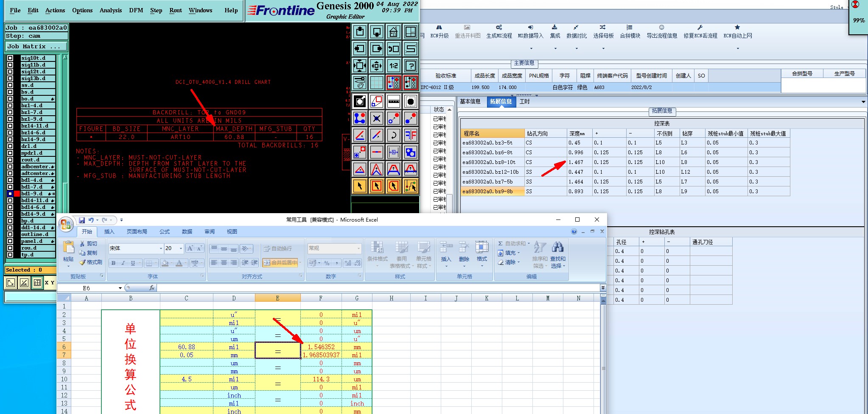Open the font size dropdown in Excel
Image resolution: width=868 pixels, height=414 pixels.
tap(181, 248)
